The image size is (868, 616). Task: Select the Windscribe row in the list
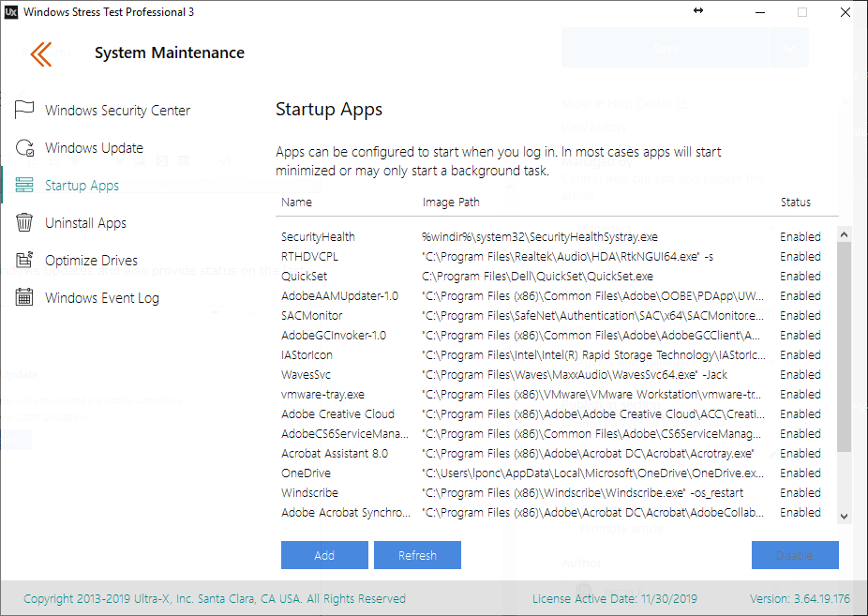pos(309,493)
